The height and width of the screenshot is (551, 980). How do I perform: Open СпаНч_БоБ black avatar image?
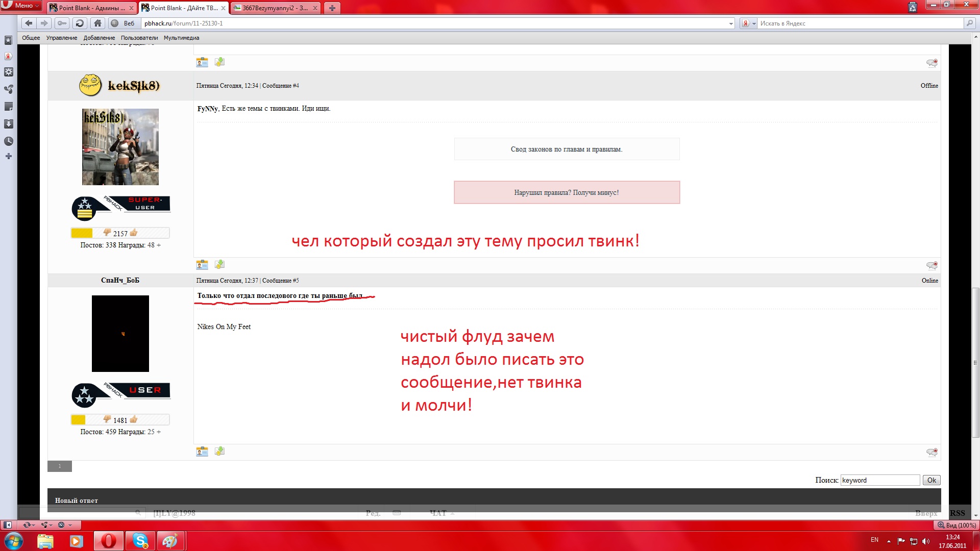click(120, 334)
